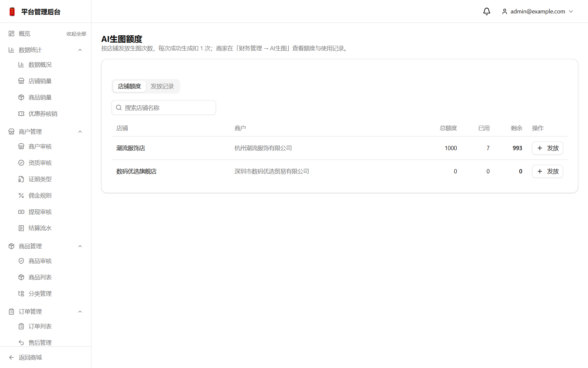Screen dimensions: 588x368
Task: Open 佣金规则 percent icon item
Action: (x=21, y=196)
